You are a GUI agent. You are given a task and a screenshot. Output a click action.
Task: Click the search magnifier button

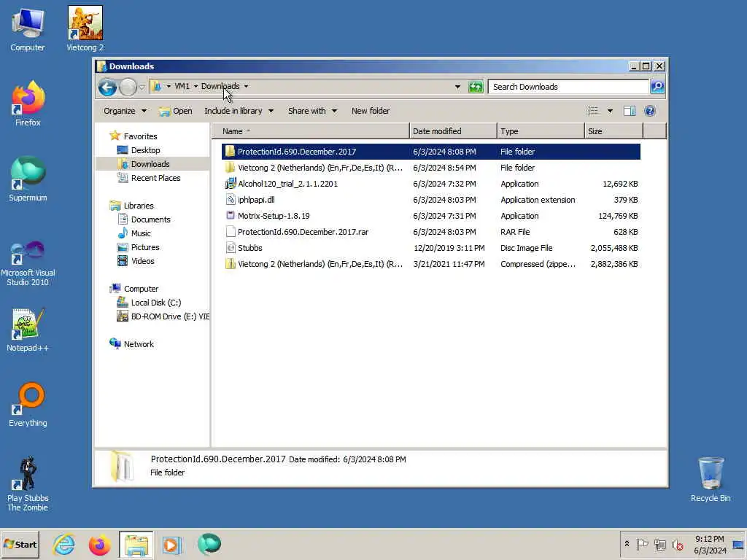657,87
